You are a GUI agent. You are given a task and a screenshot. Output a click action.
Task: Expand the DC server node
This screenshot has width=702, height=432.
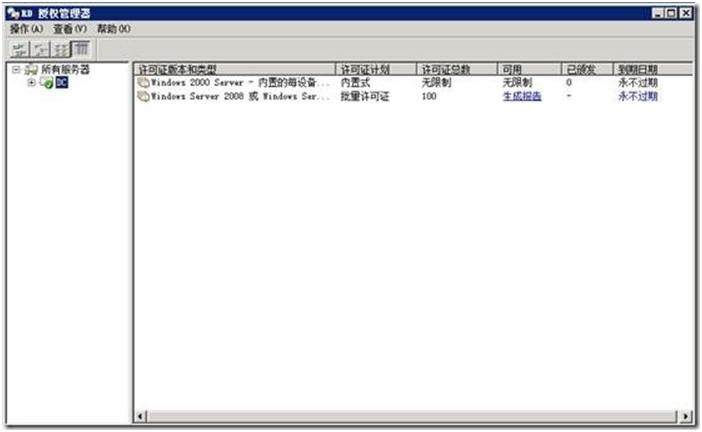tap(31, 82)
